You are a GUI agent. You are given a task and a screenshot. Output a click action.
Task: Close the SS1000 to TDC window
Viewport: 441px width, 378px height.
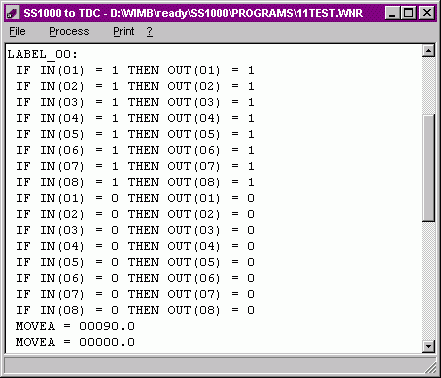click(x=426, y=13)
